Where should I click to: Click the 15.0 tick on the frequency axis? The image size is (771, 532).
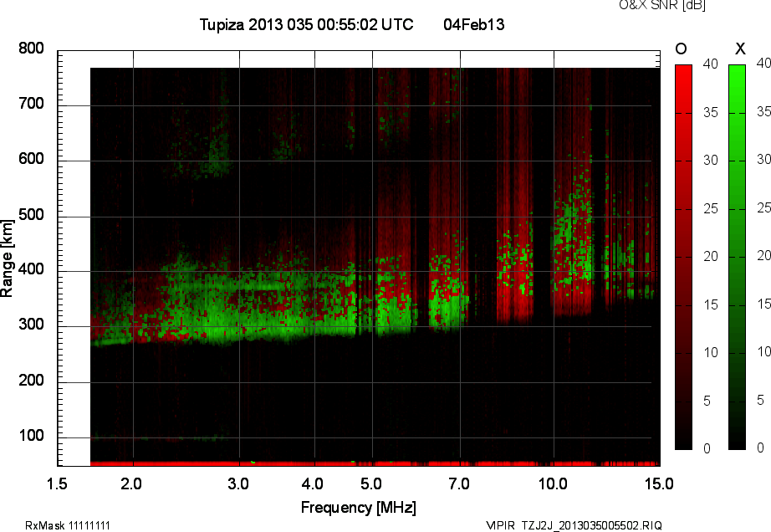659,483
